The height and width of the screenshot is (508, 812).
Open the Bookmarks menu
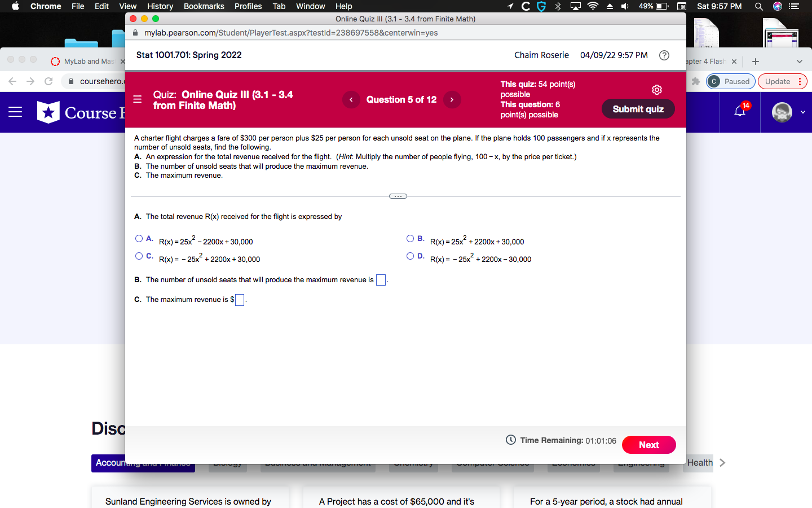click(x=204, y=6)
